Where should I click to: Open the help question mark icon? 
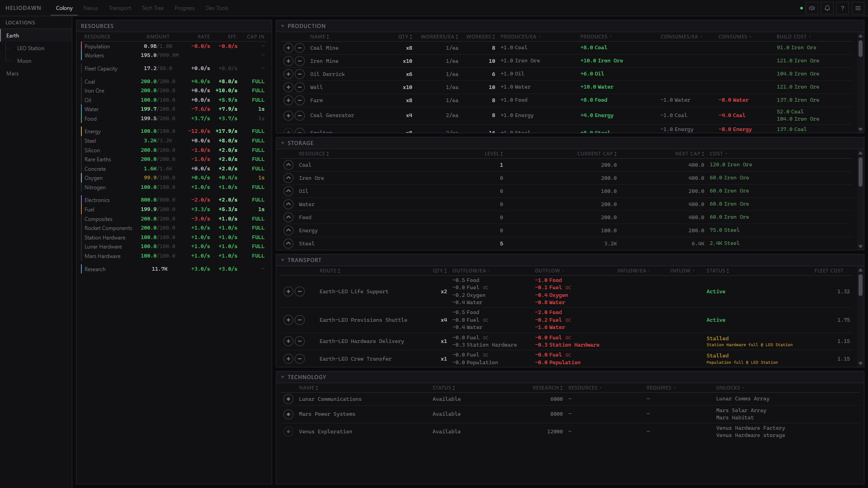pyautogui.click(x=843, y=8)
